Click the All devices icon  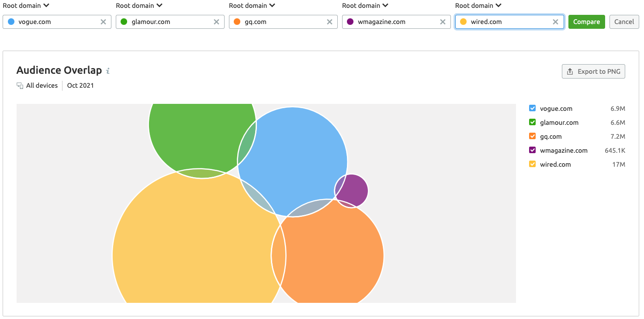pos(20,86)
